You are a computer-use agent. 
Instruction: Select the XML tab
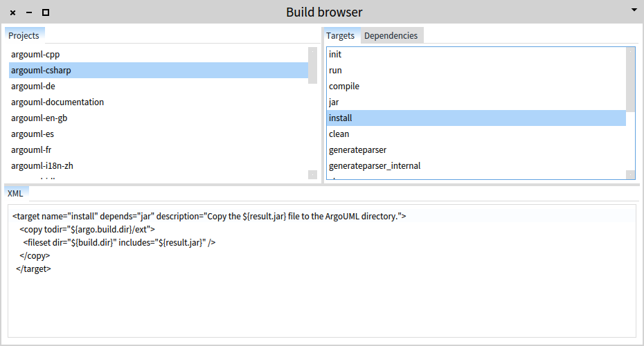coord(16,193)
